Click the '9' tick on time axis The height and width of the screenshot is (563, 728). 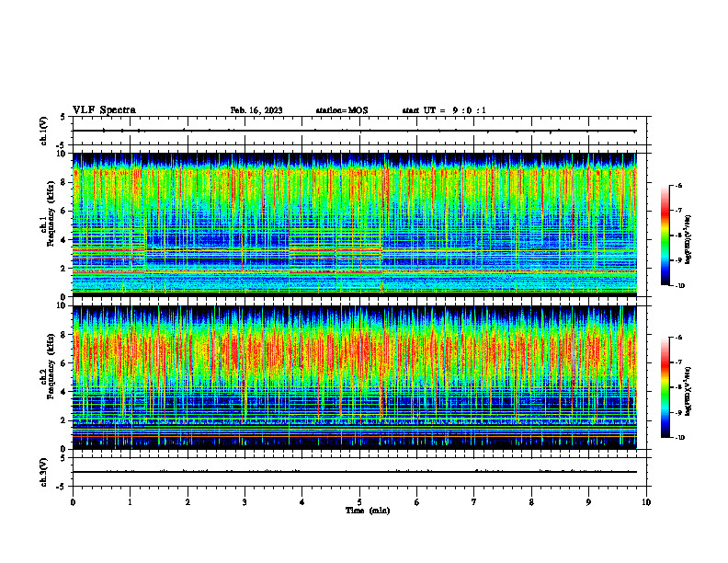588,502
